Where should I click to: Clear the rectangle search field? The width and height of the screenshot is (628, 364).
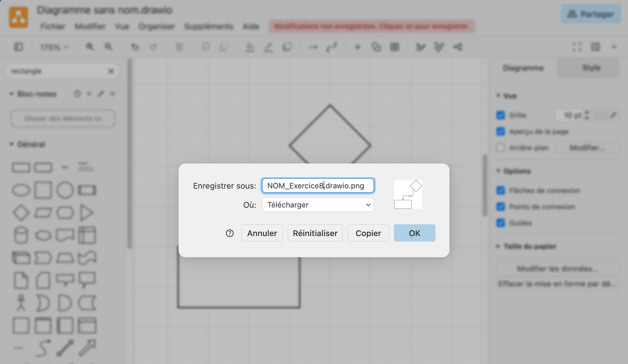111,71
